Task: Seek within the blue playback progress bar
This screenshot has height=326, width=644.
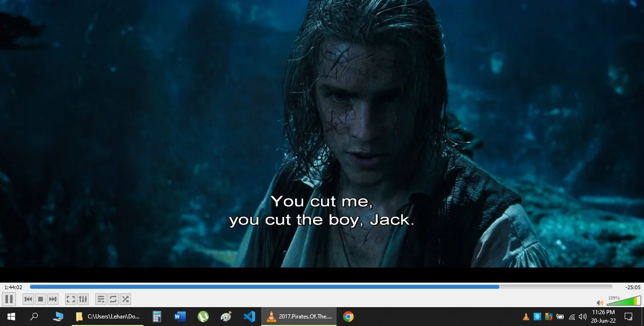Action: coord(321,286)
